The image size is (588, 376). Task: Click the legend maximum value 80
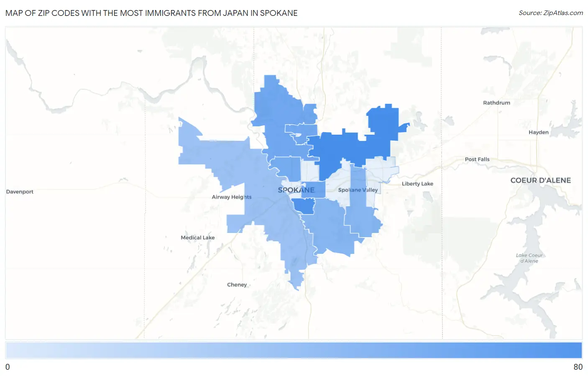[x=578, y=367]
